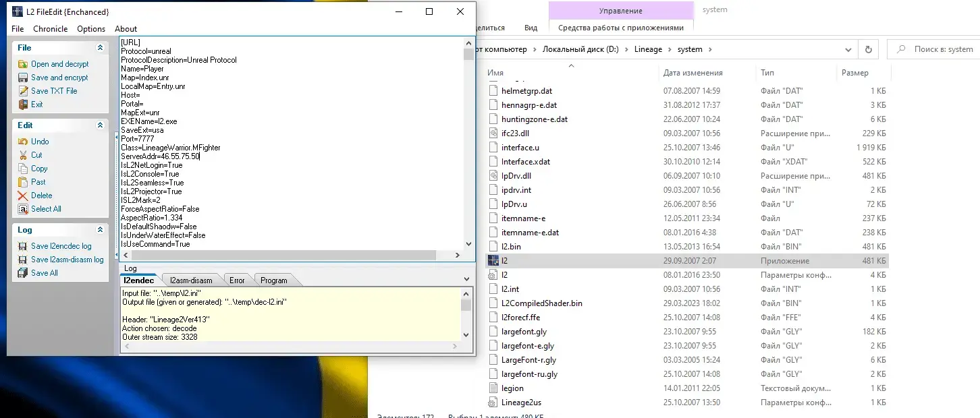980x418 pixels.
Task: Click the Past clipboard icon
Action: [23, 182]
